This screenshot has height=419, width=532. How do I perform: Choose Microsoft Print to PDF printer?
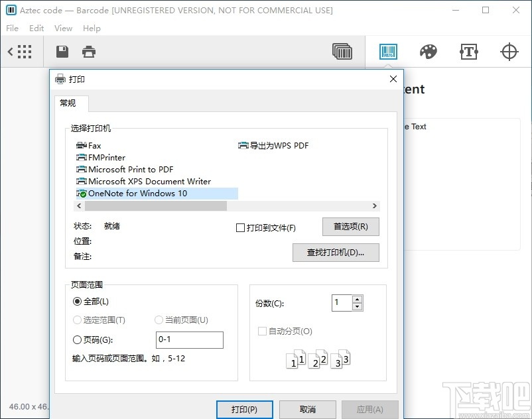(125, 170)
